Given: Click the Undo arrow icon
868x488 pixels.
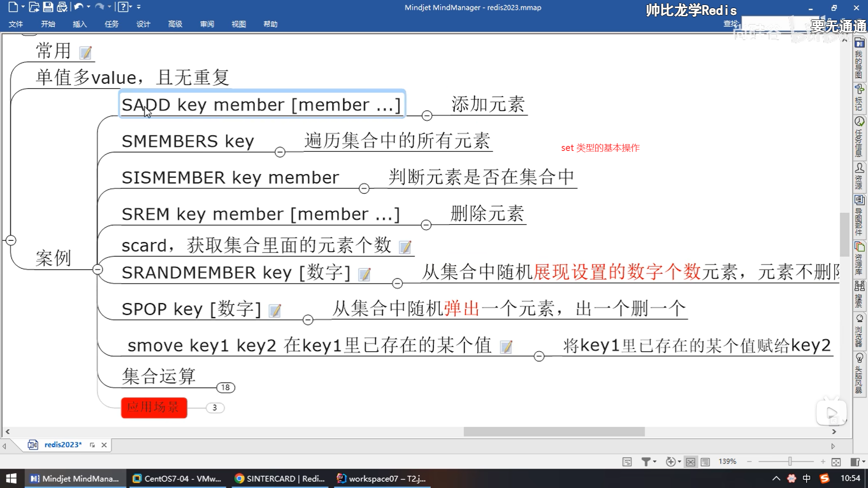Looking at the screenshot, I should pyautogui.click(x=78, y=7).
